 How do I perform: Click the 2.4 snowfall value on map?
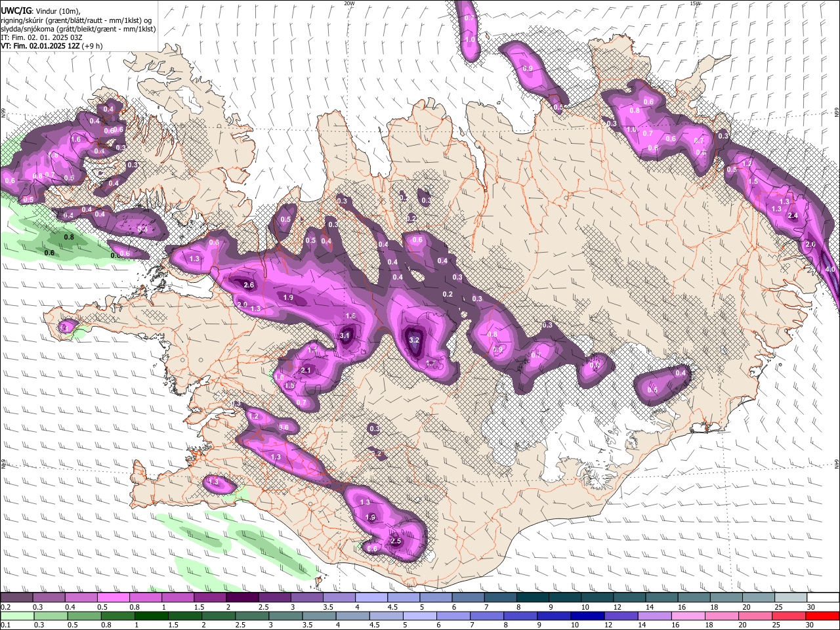(x=793, y=215)
